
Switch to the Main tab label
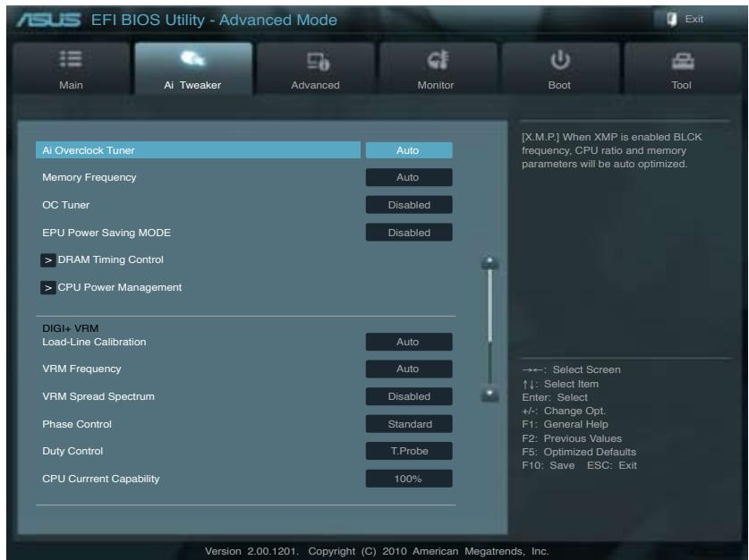coord(71,85)
